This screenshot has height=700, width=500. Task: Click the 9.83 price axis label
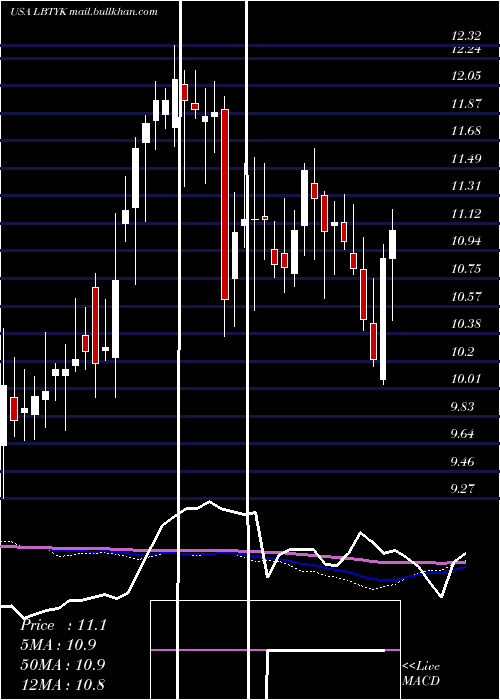tap(462, 407)
